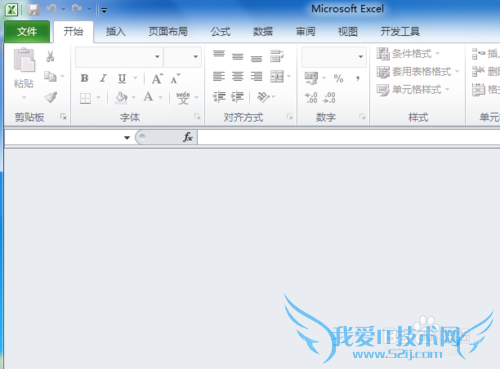
Task: Click the Decrease Decimal icon
Action: coord(329,98)
